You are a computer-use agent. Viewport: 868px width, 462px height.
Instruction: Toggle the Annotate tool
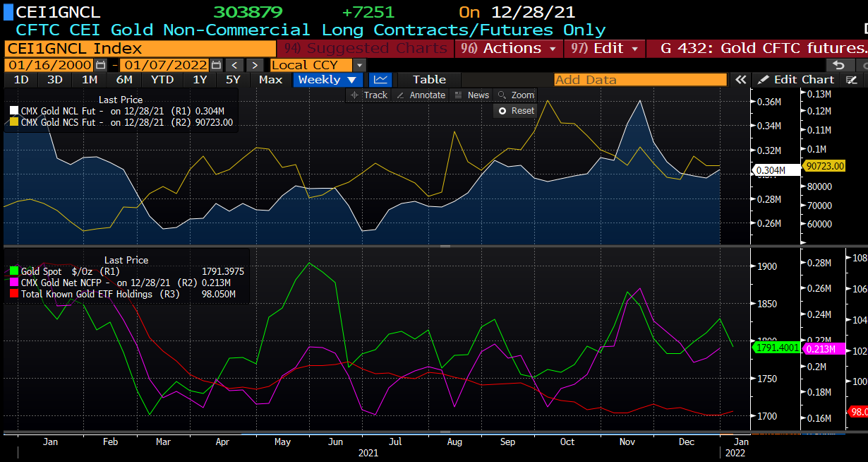(421, 95)
